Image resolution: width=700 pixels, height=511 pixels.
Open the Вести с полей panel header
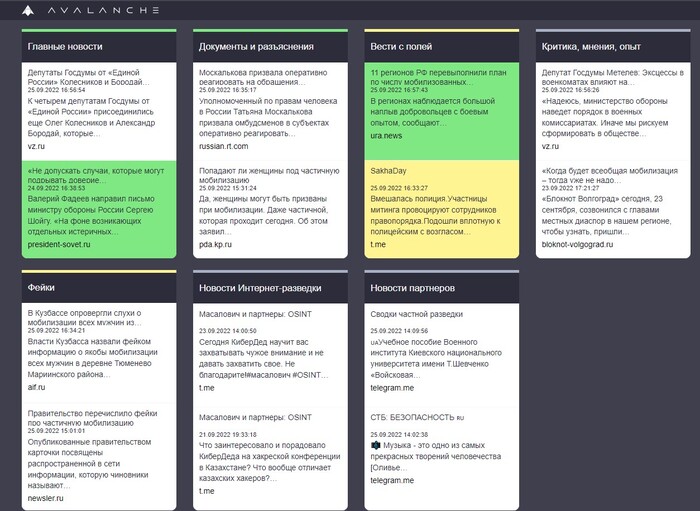click(442, 46)
